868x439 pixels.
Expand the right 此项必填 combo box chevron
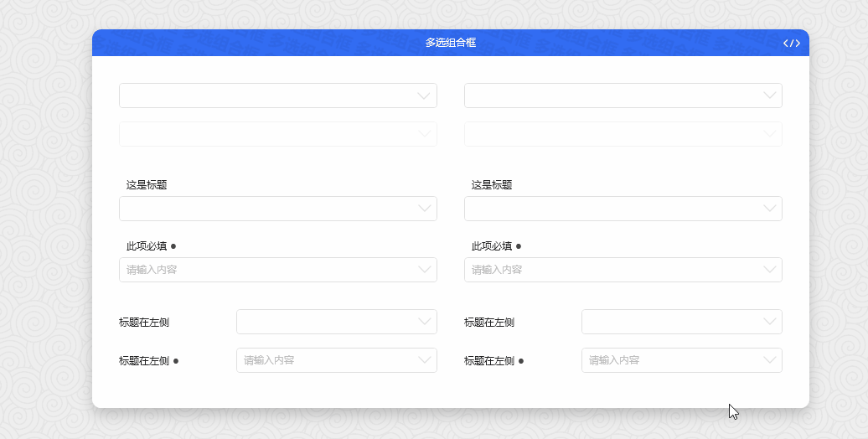tap(769, 270)
